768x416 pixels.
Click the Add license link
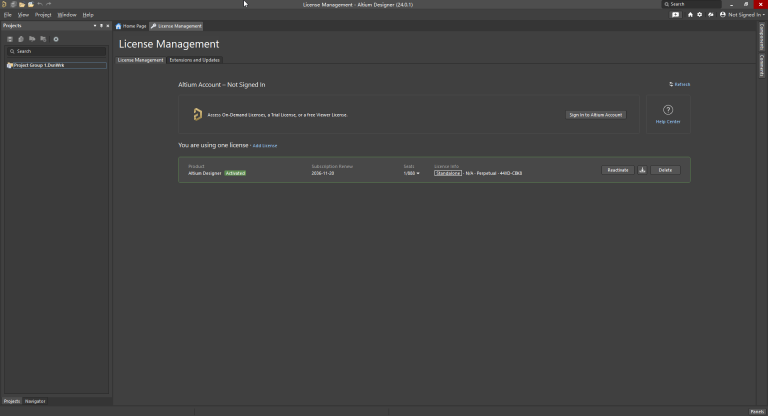pos(265,146)
